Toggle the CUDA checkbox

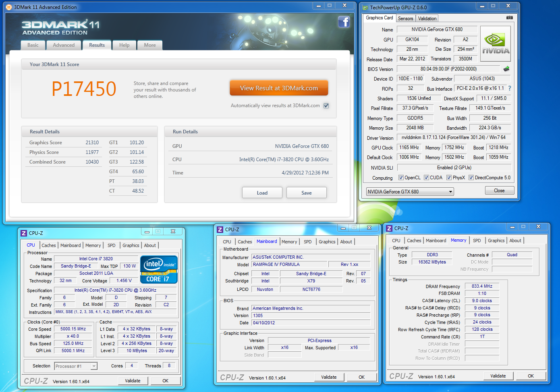(426, 178)
